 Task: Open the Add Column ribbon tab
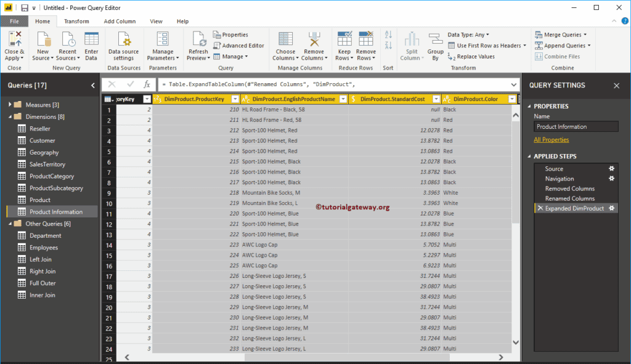(x=120, y=20)
